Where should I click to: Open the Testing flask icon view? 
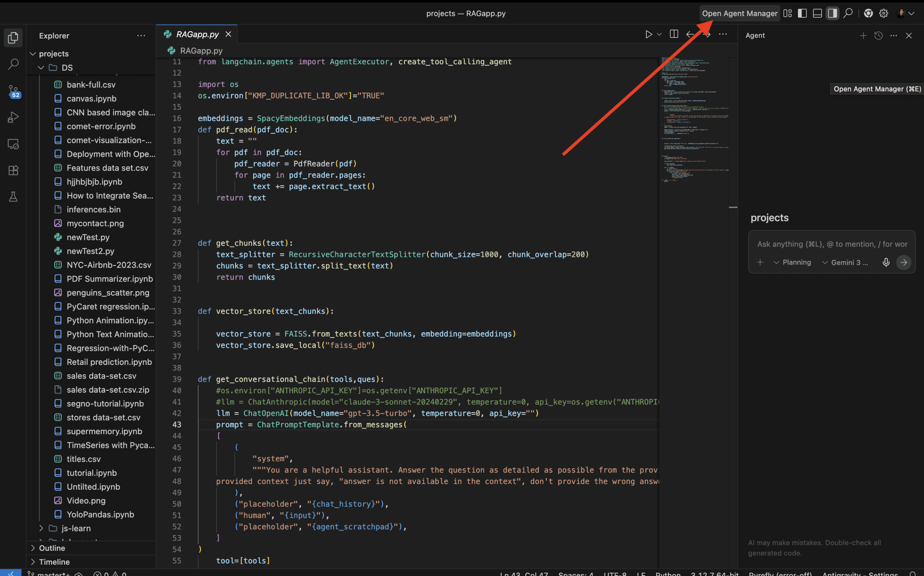pos(13,197)
